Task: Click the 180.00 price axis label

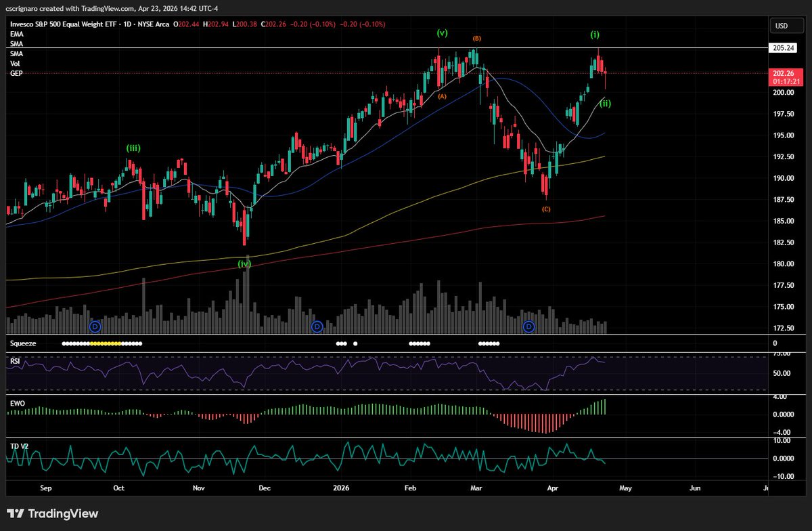Action: pos(785,264)
